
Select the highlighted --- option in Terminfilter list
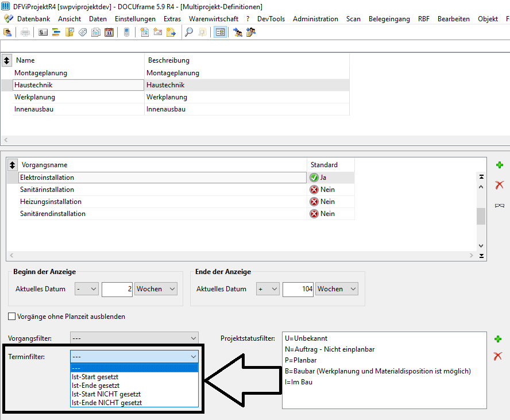click(x=134, y=368)
